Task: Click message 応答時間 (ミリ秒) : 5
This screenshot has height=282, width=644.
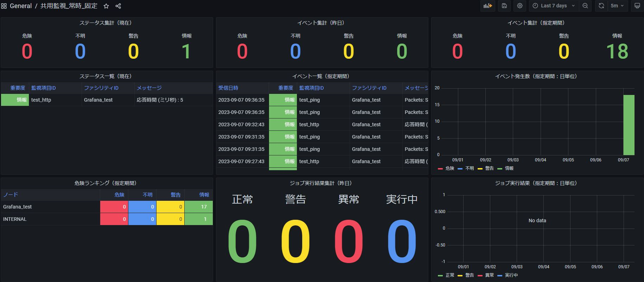Action: (160, 100)
